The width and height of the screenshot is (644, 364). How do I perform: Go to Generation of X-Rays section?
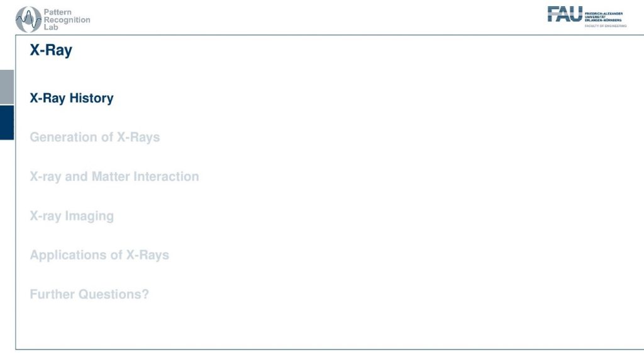click(95, 137)
